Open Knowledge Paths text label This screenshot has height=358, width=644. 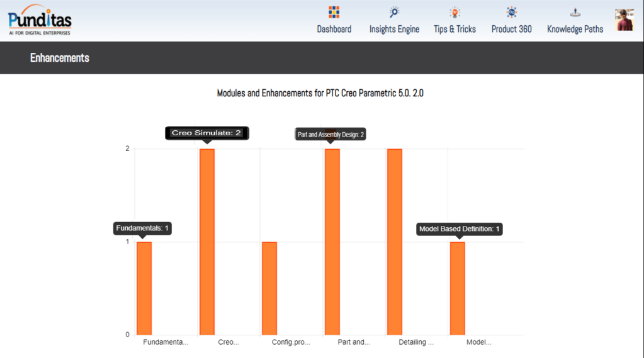pyautogui.click(x=575, y=29)
